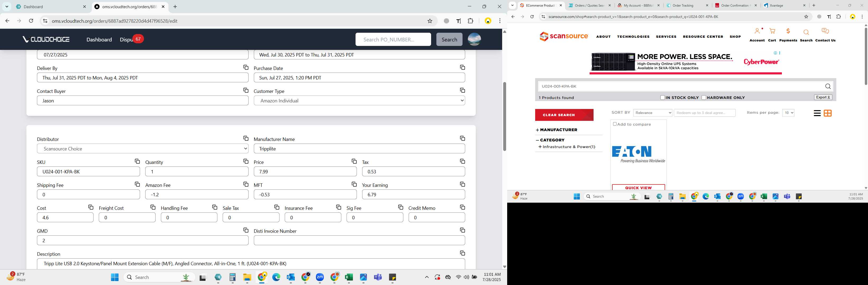The image size is (868, 285).
Task: Copy the Contact Buyer field value
Action: 246,90
